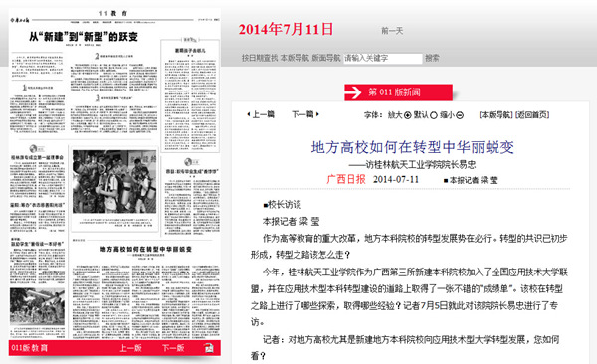This screenshot has width=597, height=364.
Task: Click the 广西日报 source link
Action: 346,179
